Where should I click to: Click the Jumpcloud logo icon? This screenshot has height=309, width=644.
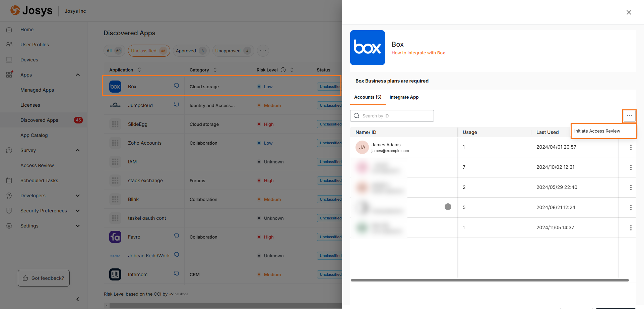[x=115, y=105]
